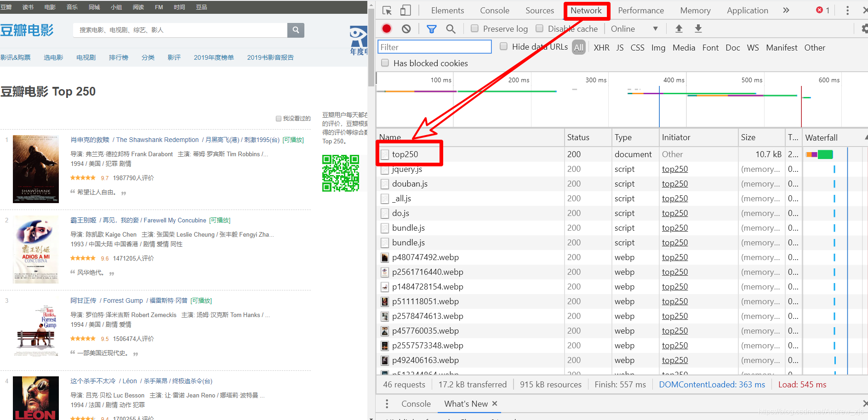868x420 pixels.
Task: Sort requests by Size column
Action: pyautogui.click(x=761, y=137)
